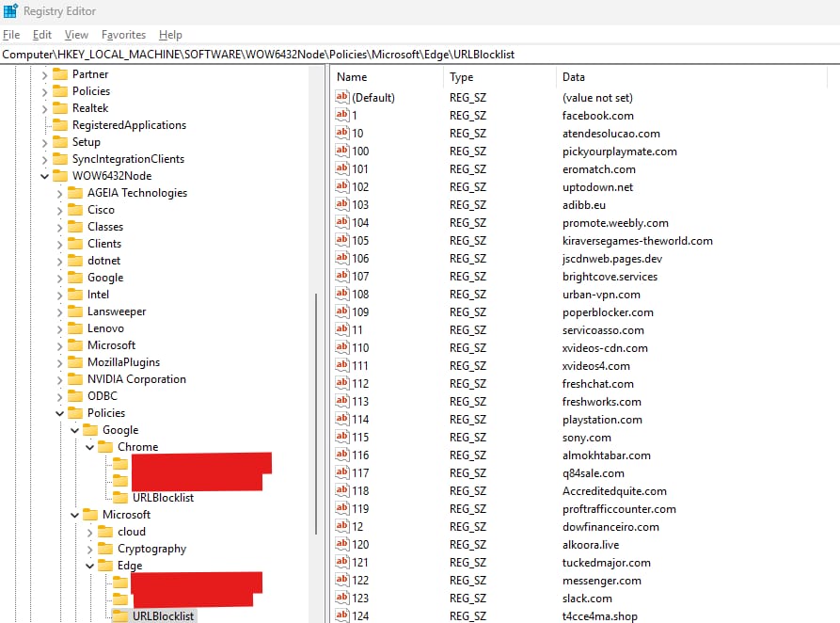Open the Edit menu

tap(41, 35)
